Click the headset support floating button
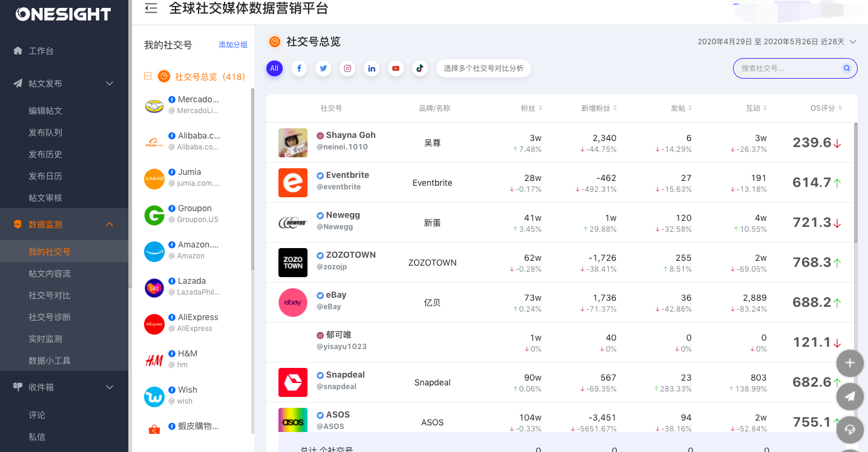This screenshot has height=452, width=868. tap(850, 430)
